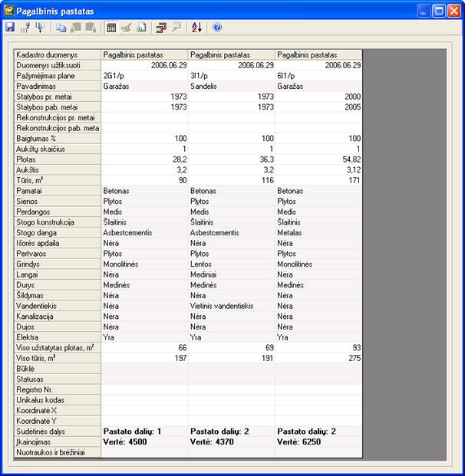Click the 'Registro Nr.' row label

click(x=58, y=389)
